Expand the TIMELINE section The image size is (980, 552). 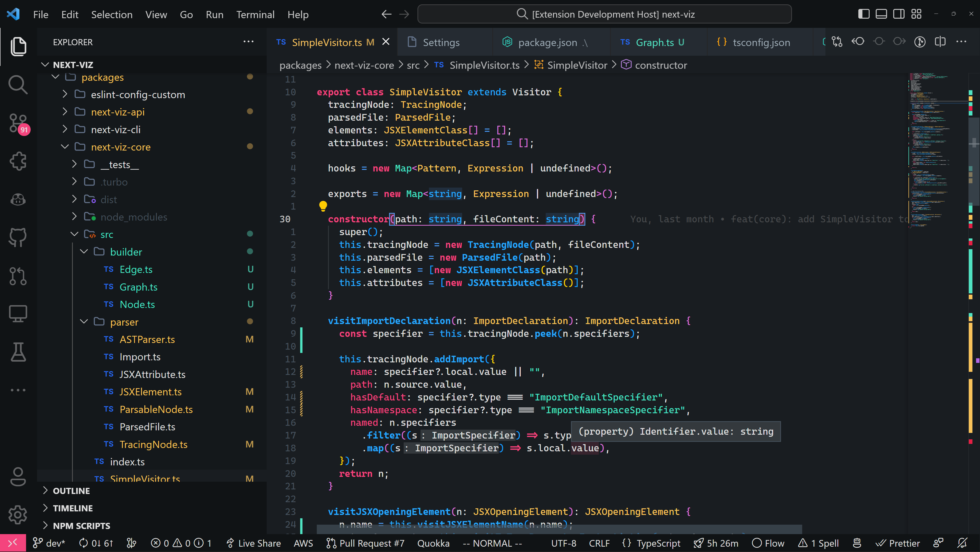point(152,508)
